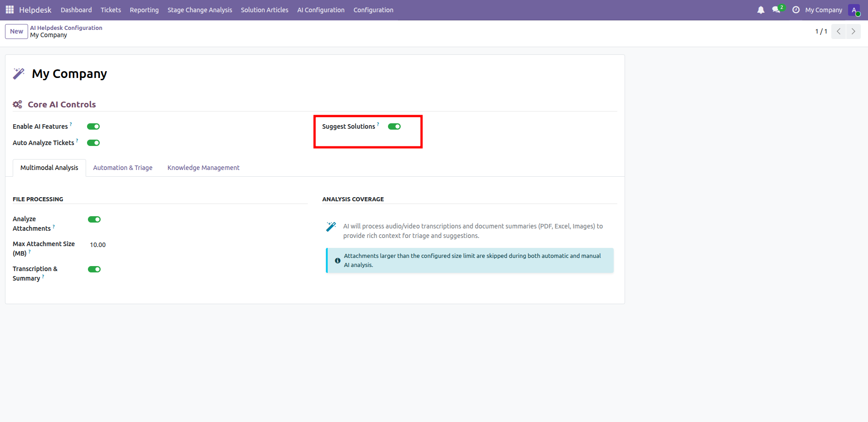The height and width of the screenshot is (422, 868).
Task: Open Solution Articles menu
Action: pyautogui.click(x=265, y=10)
